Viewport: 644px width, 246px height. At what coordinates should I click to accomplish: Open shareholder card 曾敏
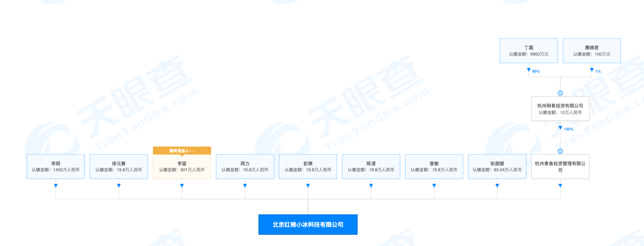(x=434, y=167)
